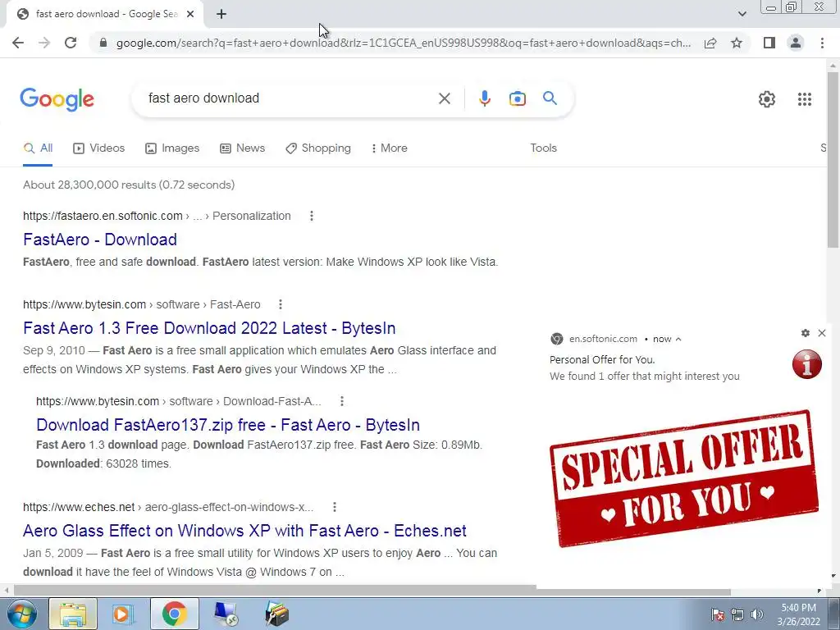
Task: Open notification settings gear in popup
Action: click(x=806, y=333)
